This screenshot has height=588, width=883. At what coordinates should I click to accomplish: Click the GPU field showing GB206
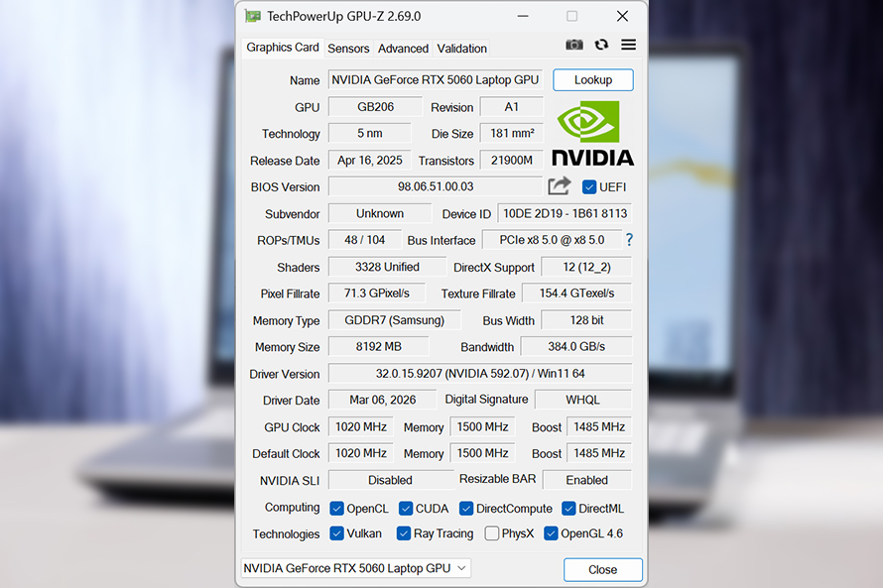tap(375, 107)
